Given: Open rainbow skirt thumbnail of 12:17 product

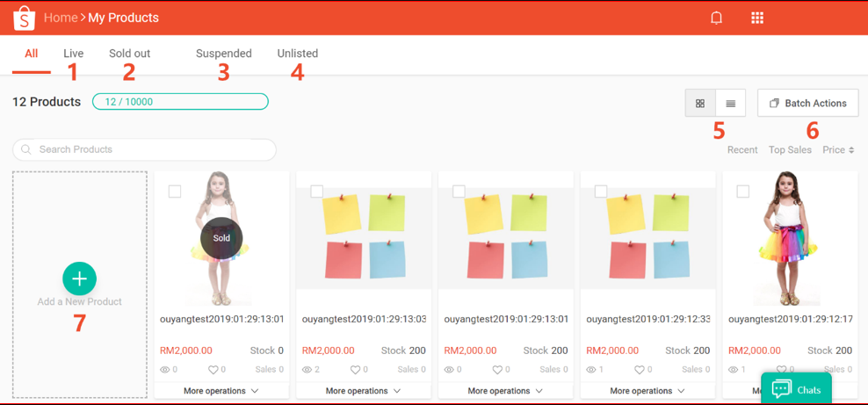Looking at the screenshot, I should (x=790, y=238).
